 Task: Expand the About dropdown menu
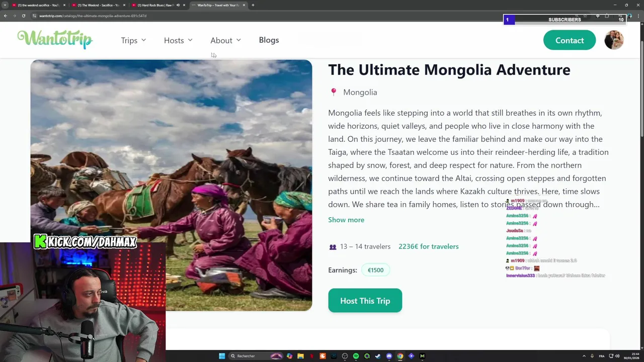click(225, 40)
